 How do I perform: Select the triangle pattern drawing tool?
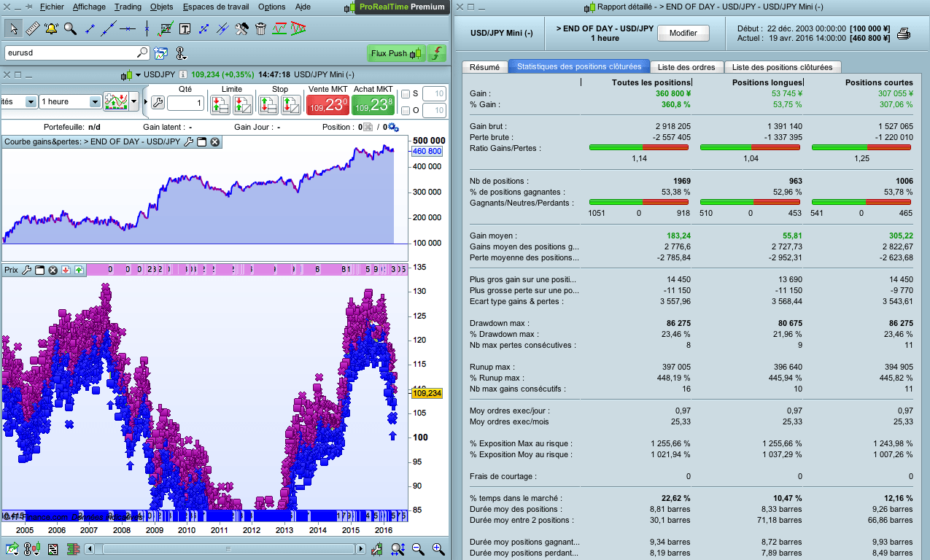(298, 29)
